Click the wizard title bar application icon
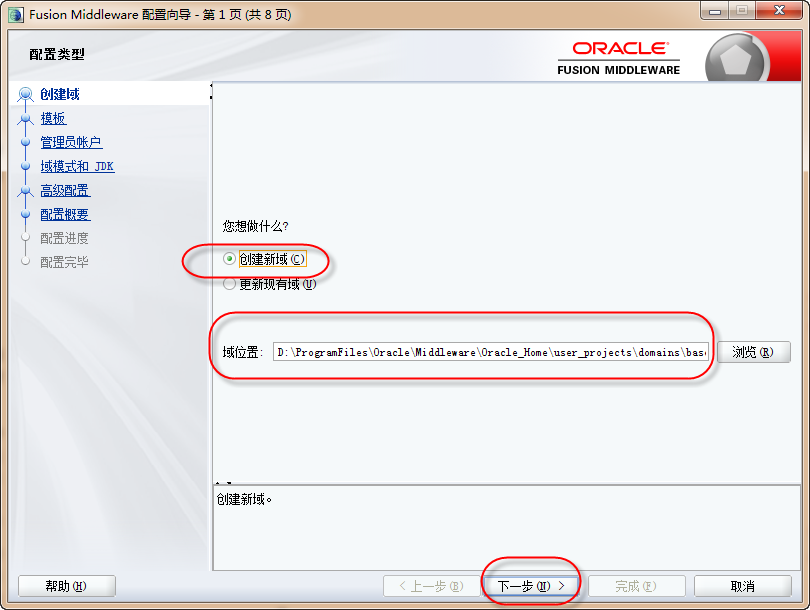This screenshot has width=810, height=610. (16, 14)
